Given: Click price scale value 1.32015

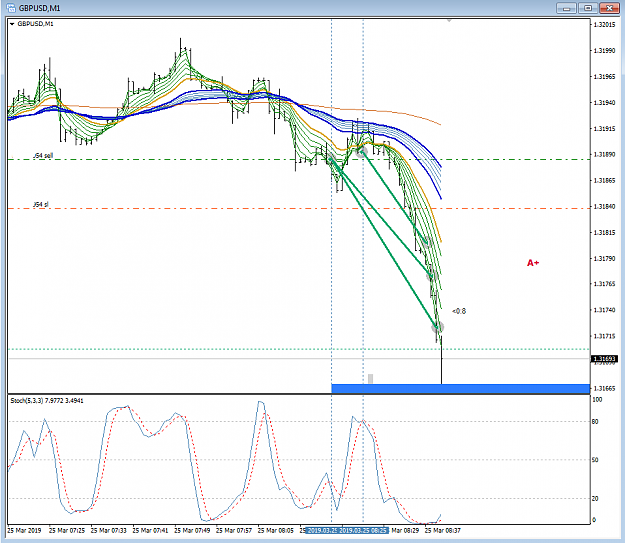Looking at the screenshot, I should tap(604, 25).
